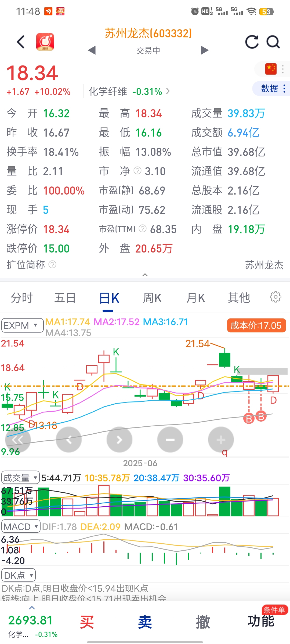Image resolution: width=290 pixels, height=644 pixels.
Task: Tap the Wi-Fi status icon
Action: pos(252,12)
